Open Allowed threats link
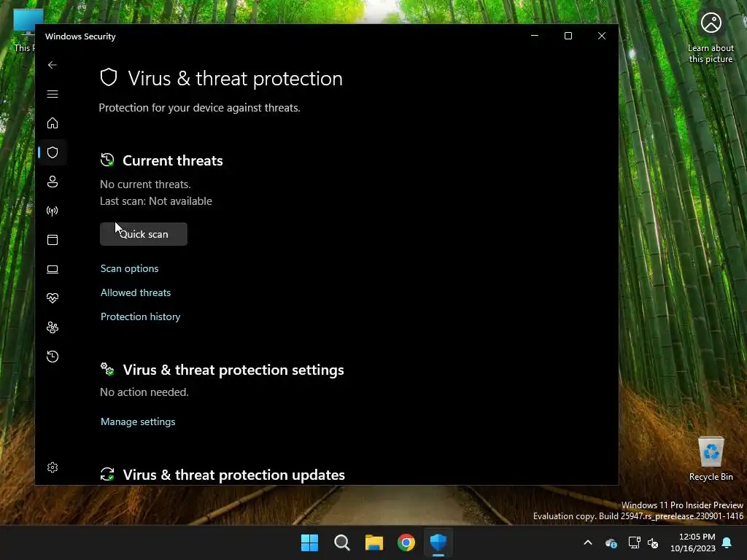This screenshot has height=560, width=747. (135, 293)
